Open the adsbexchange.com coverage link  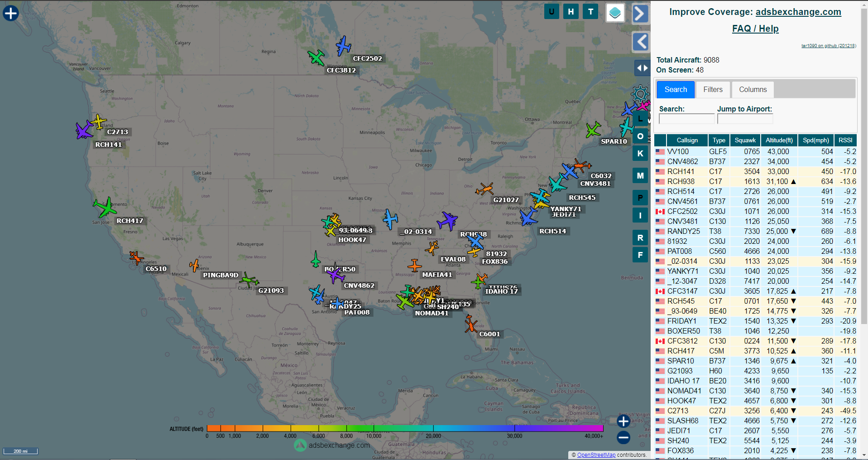pos(798,12)
